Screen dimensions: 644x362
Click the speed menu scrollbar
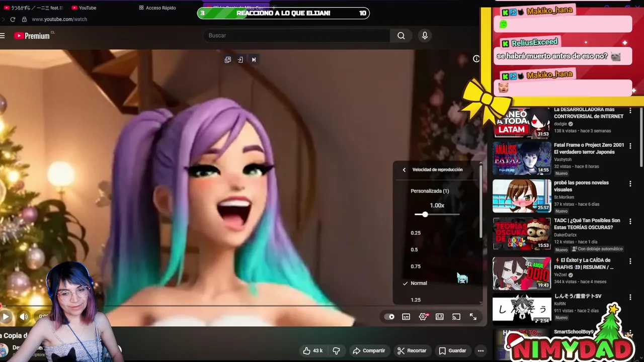(481, 201)
